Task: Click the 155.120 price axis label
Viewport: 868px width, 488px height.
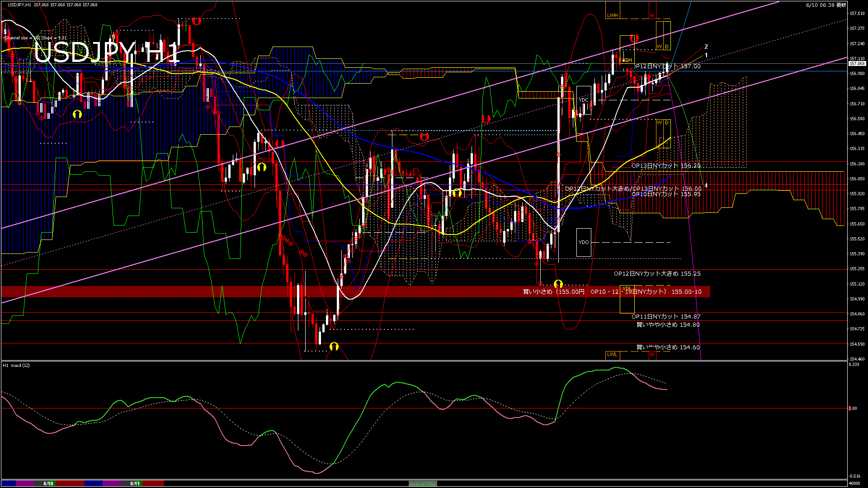Action: point(857,284)
